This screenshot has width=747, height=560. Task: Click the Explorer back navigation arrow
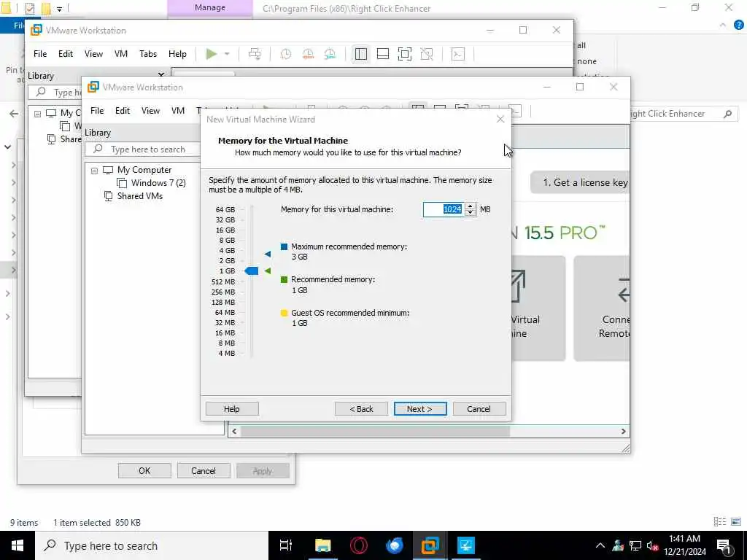point(14,114)
